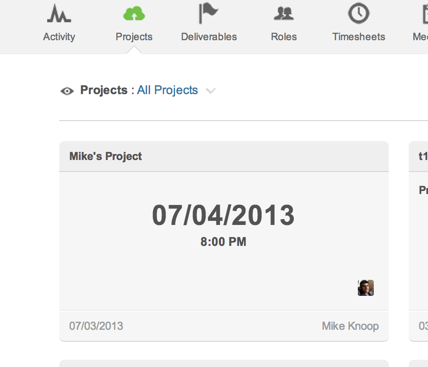Select the green Projects cloud icon
This screenshot has height=367, width=428.
pyautogui.click(x=134, y=14)
